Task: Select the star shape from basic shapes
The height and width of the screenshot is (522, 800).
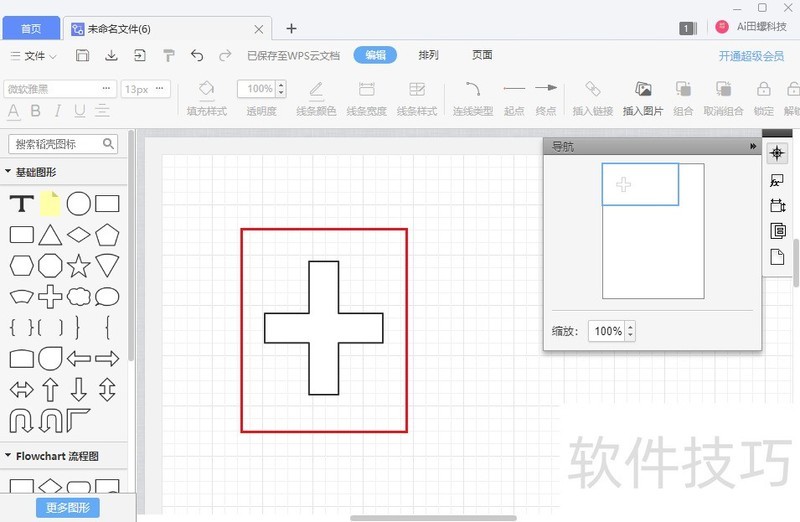Action: [x=78, y=266]
